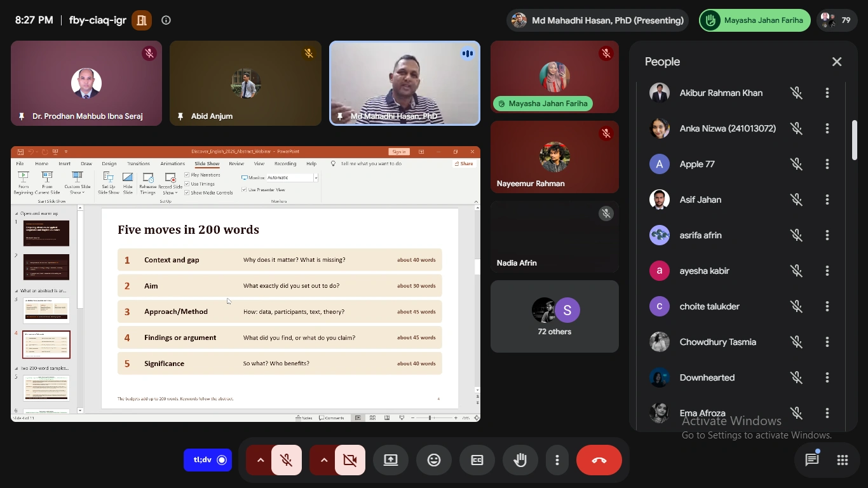
Task: Turn on closed captions
Action: [477, 460]
